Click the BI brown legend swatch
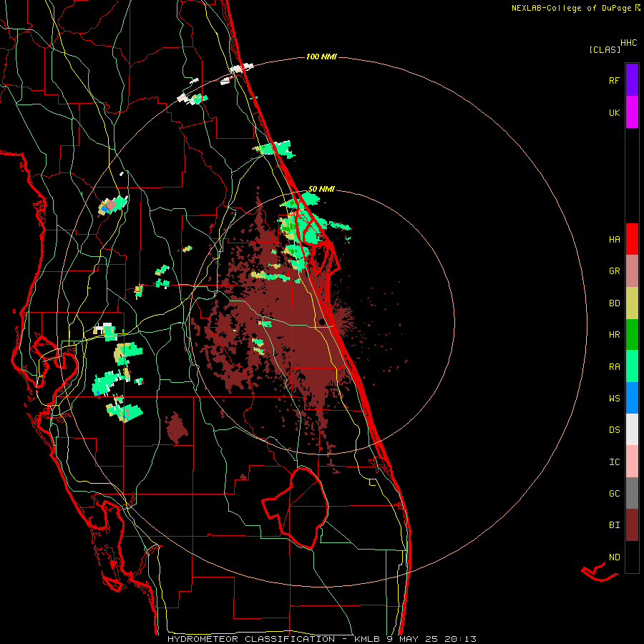Image resolution: width=644 pixels, height=644 pixels. pyautogui.click(x=632, y=525)
